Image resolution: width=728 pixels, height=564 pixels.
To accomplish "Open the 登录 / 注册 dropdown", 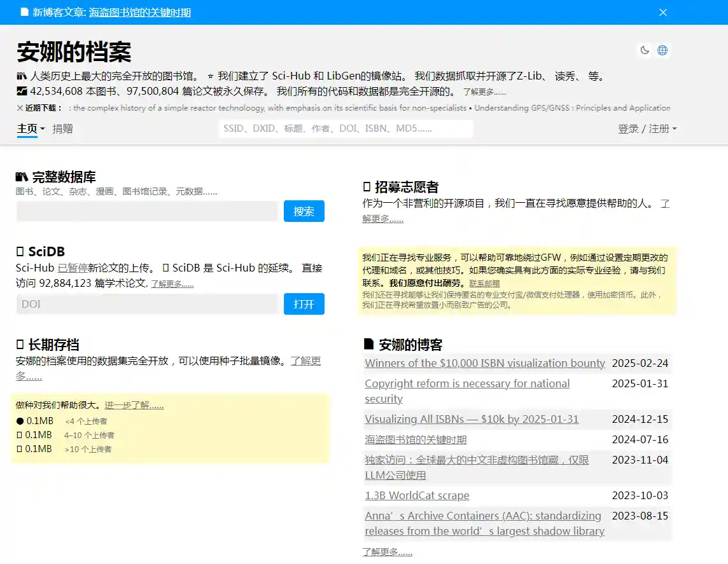I will 647,129.
